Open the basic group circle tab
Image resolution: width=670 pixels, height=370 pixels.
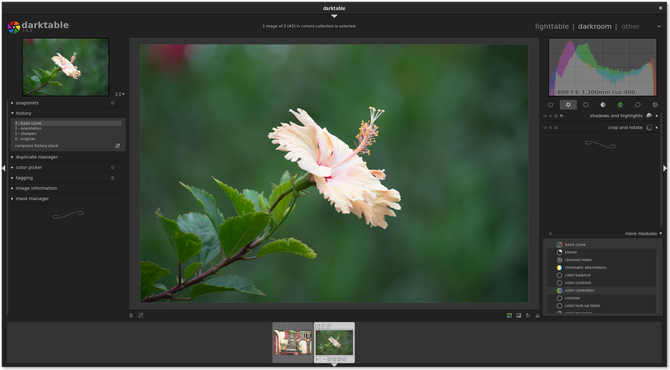[586, 105]
